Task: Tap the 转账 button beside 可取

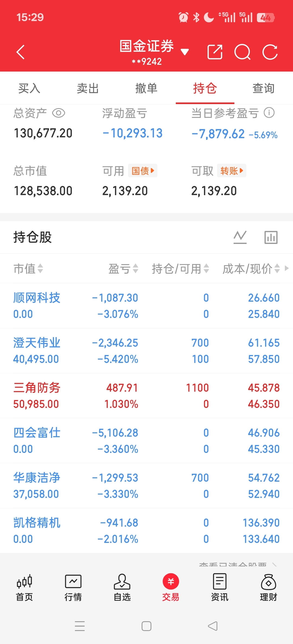Action: click(x=231, y=171)
